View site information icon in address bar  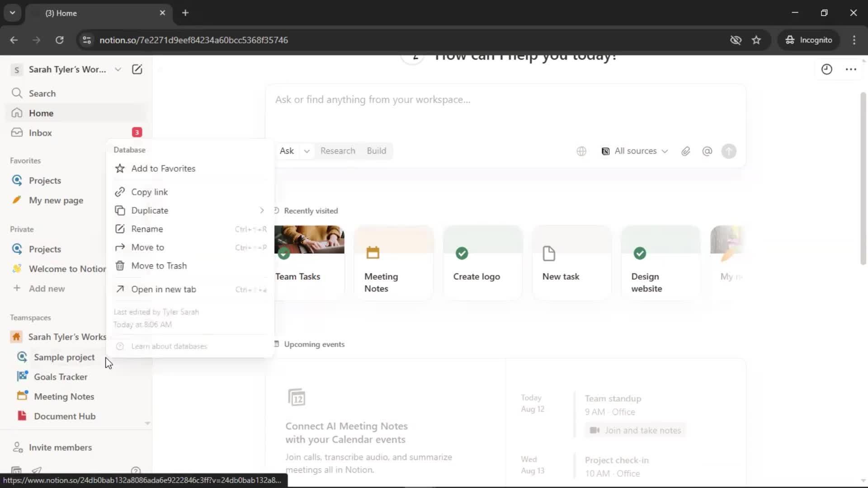(x=87, y=40)
